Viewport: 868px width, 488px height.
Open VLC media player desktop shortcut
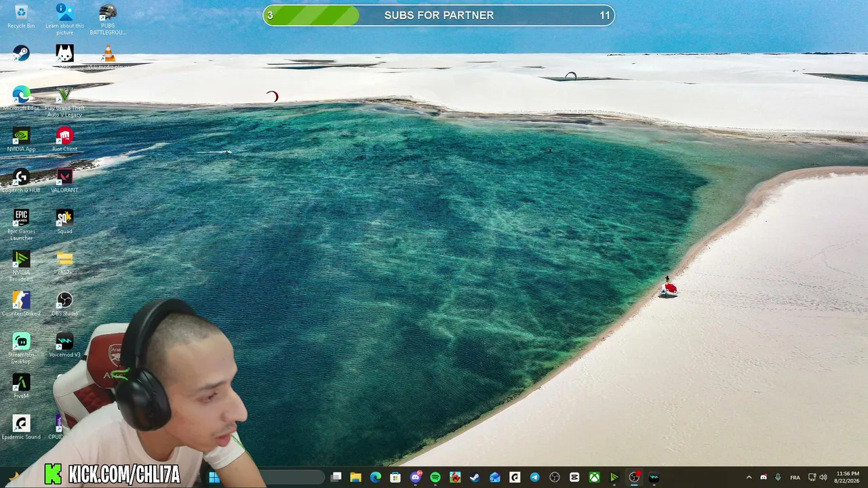coord(108,57)
